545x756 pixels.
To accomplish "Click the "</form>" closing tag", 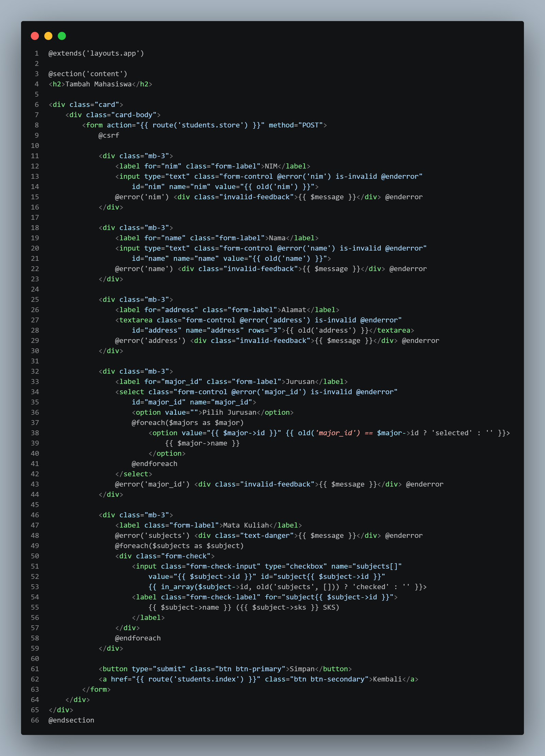I will (96, 689).
